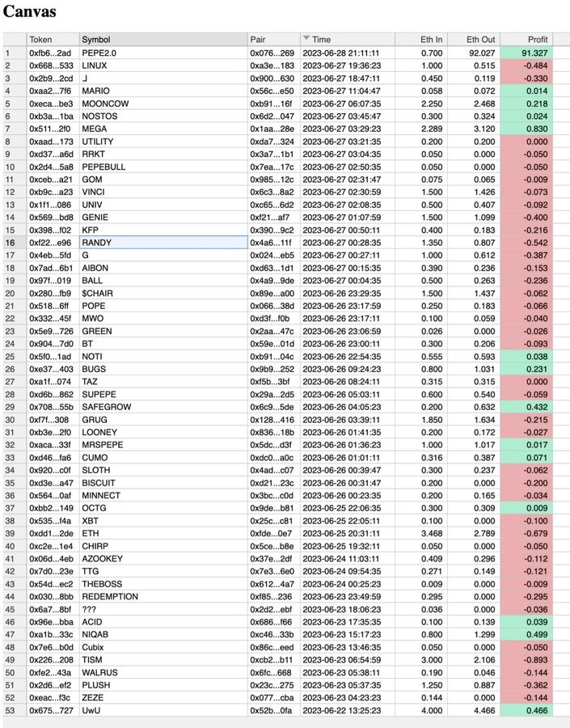Viewport: 570px width, 728px height.
Task: Click the sort arrow in Time header
Action: 306,38
